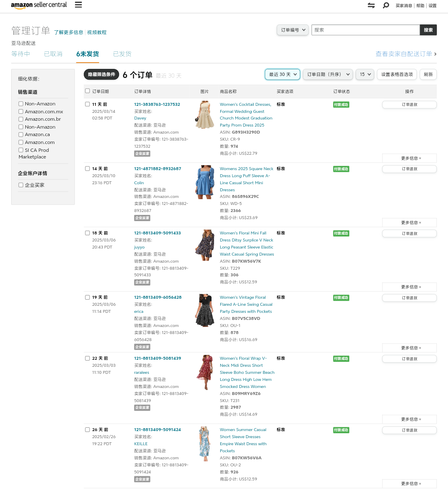Open the 最近 30 天 date range dropdown

point(282,74)
